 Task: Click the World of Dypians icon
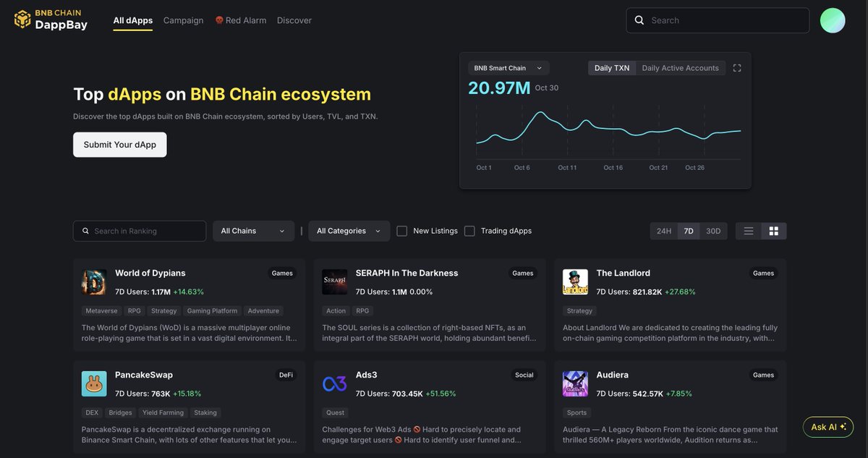tap(94, 282)
